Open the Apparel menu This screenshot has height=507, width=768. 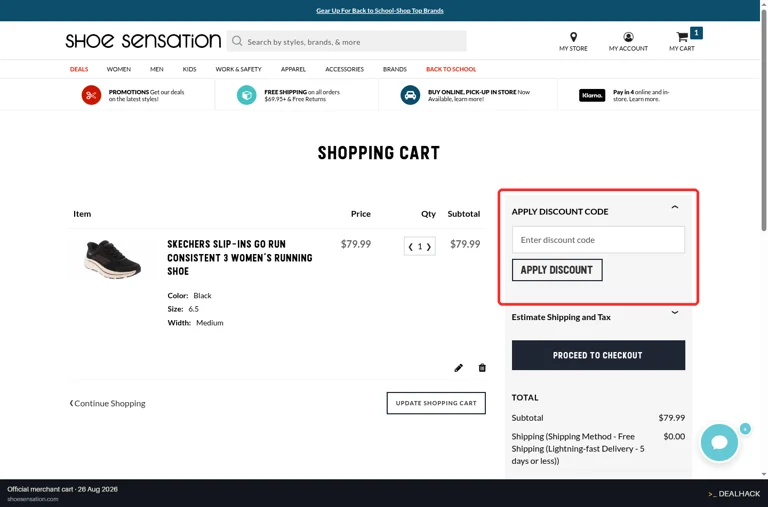click(293, 69)
